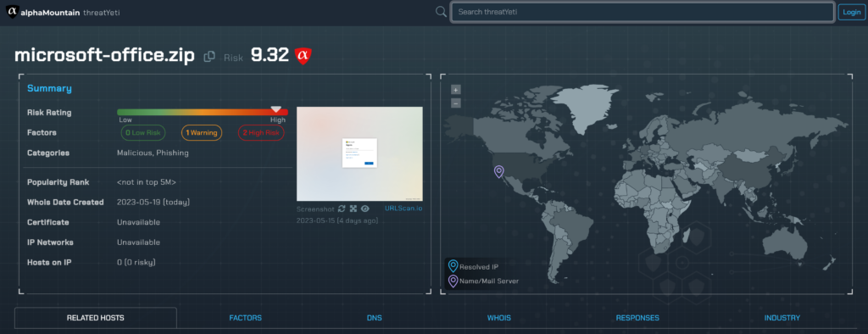Image resolution: width=868 pixels, height=334 pixels.
Task: Select the 2 High Risk factor pill
Action: (261, 133)
